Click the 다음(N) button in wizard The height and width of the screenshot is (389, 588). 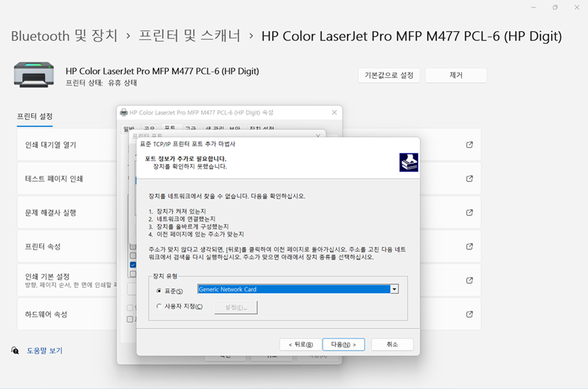[344, 345]
